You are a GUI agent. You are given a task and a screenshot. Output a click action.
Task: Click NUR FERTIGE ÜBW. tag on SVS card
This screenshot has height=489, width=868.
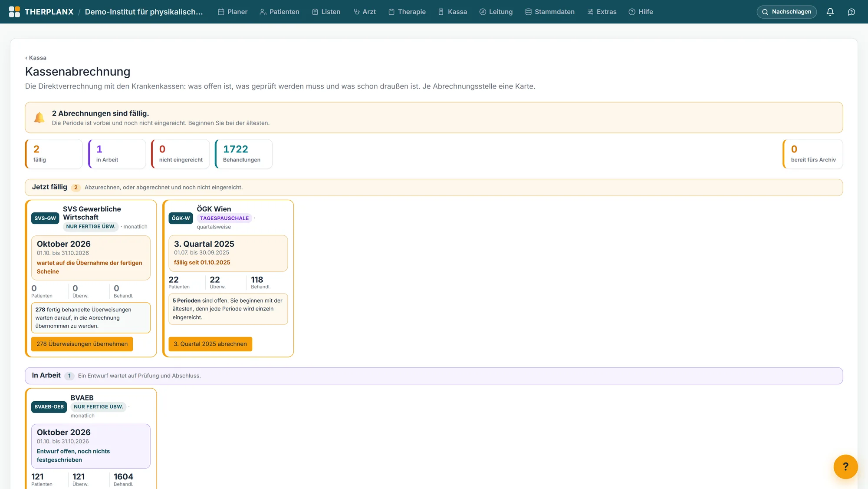point(91,226)
